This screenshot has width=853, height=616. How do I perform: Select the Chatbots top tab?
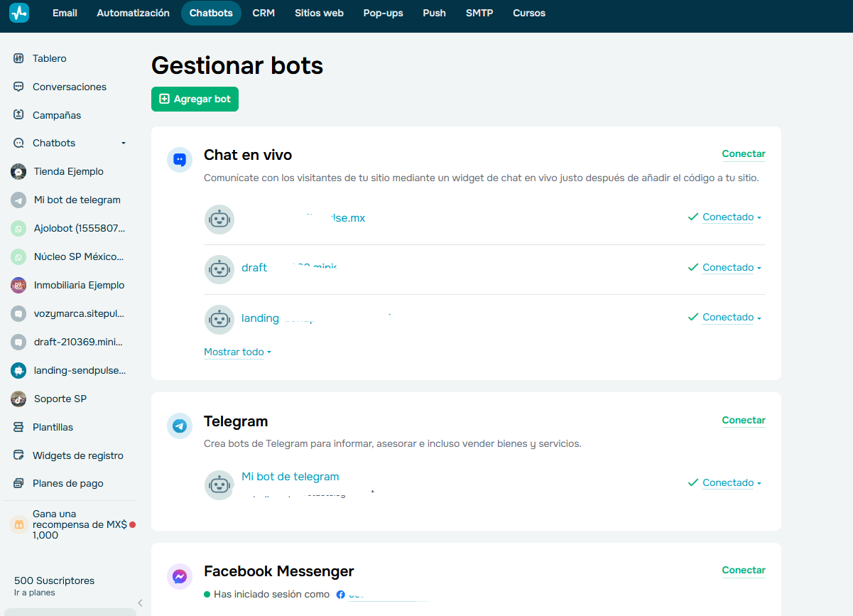pos(211,13)
